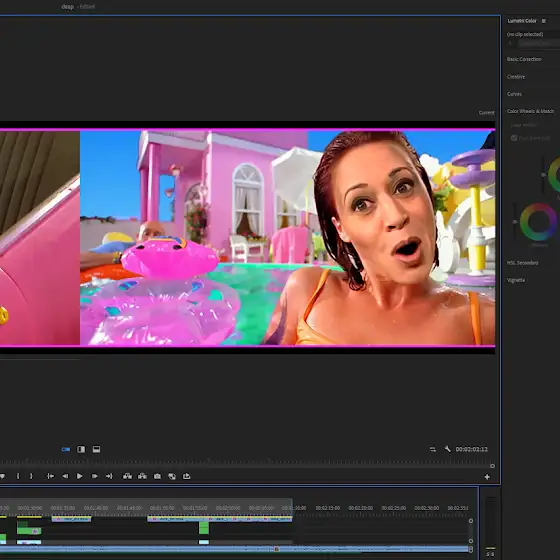Click the Current label above the video preview
This screenshot has width=560, height=560.
click(486, 112)
